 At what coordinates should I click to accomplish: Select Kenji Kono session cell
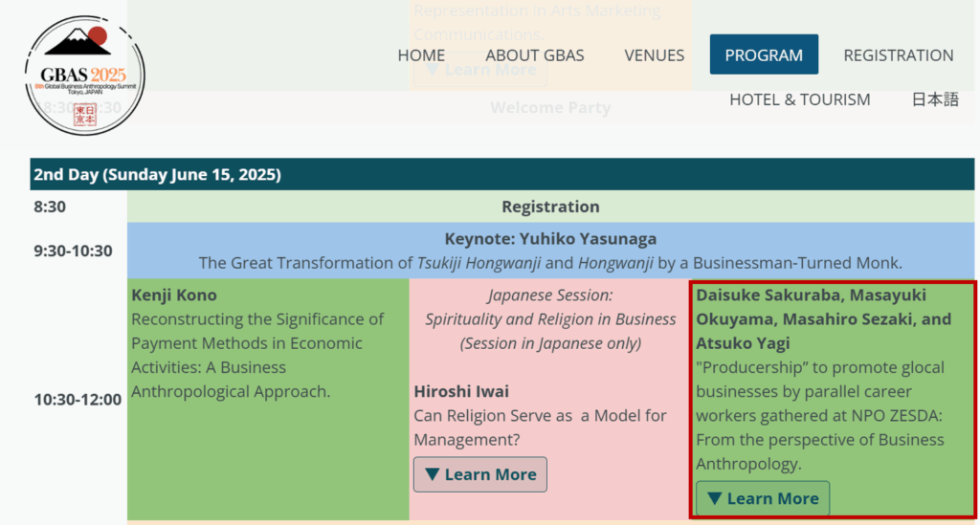[268, 399]
